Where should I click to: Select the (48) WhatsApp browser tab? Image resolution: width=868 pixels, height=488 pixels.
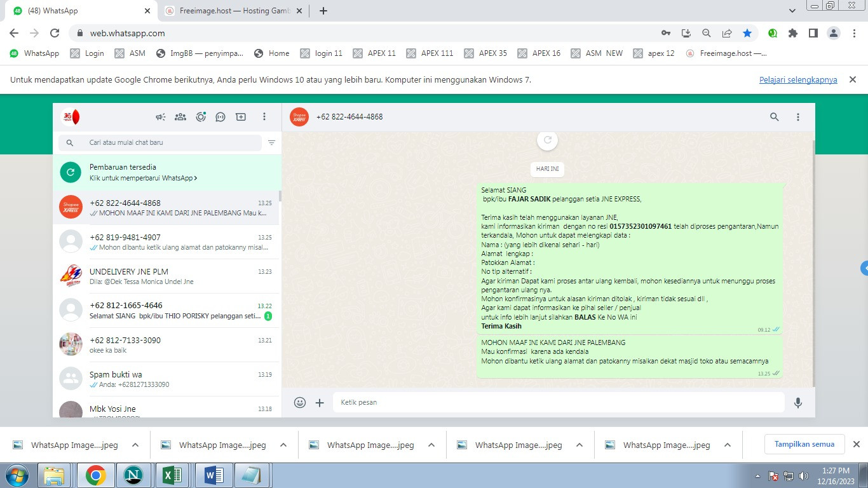coord(82,11)
